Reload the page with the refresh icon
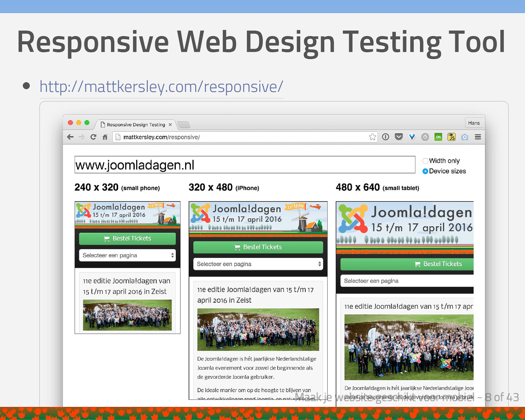525x420 pixels. (x=93, y=137)
